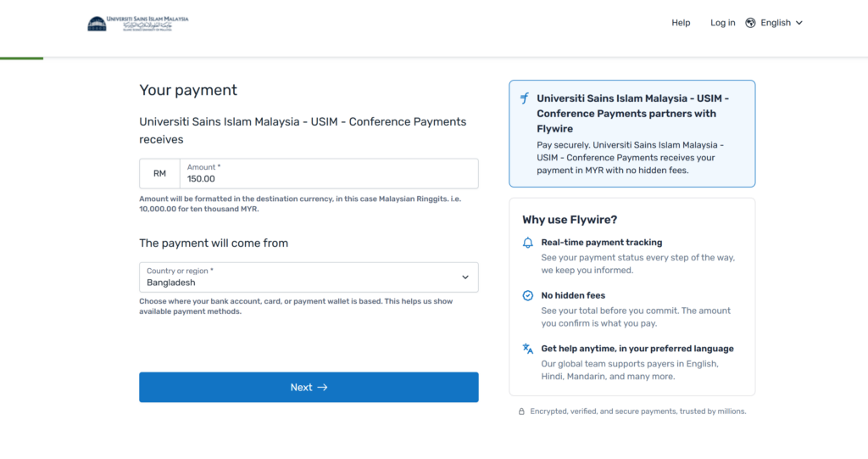
Task: Click the Flywire logo icon in info box
Action: point(524,98)
